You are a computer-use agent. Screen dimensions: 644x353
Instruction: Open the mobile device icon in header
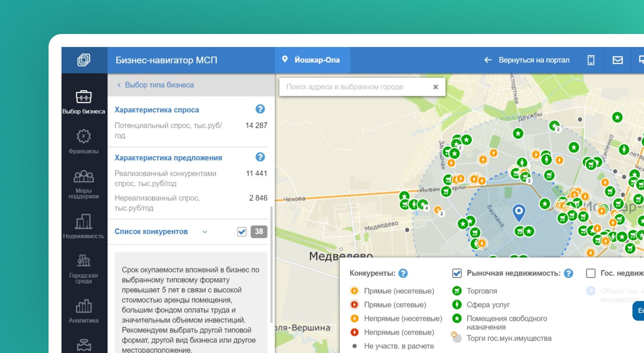pyautogui.click(x=591, y=60)
